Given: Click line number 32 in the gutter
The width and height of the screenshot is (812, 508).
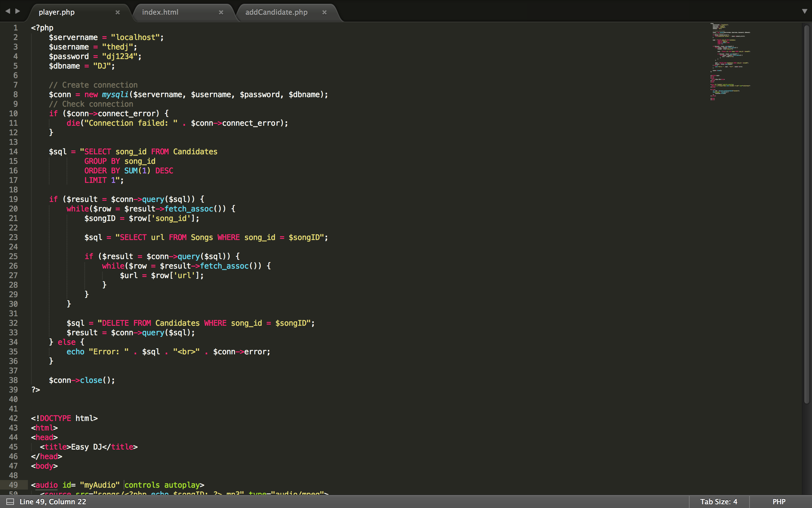Looking at the screenshot, I should [x=13, y=323].
